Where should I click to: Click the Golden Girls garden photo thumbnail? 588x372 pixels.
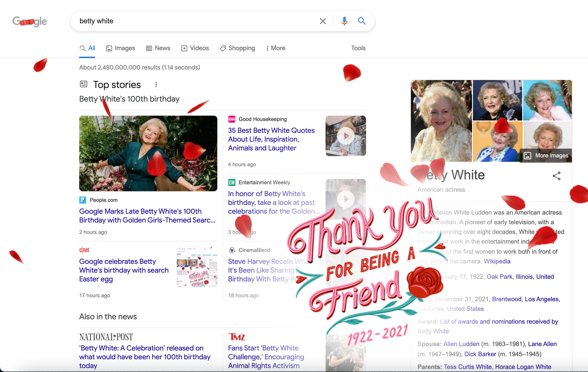(148, 153)
